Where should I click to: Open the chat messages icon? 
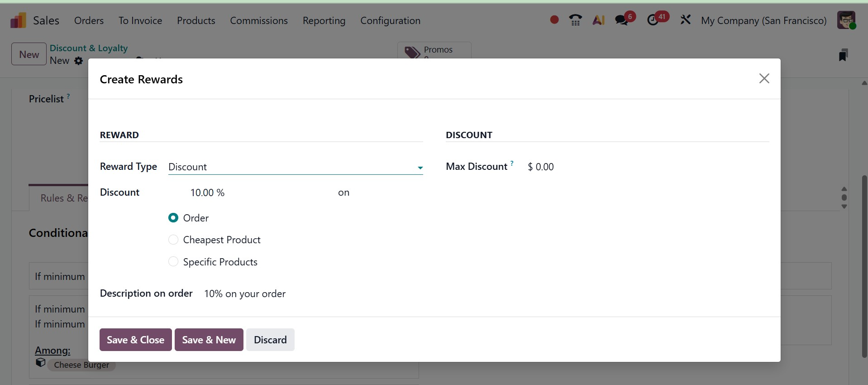[x=622, y=20]
